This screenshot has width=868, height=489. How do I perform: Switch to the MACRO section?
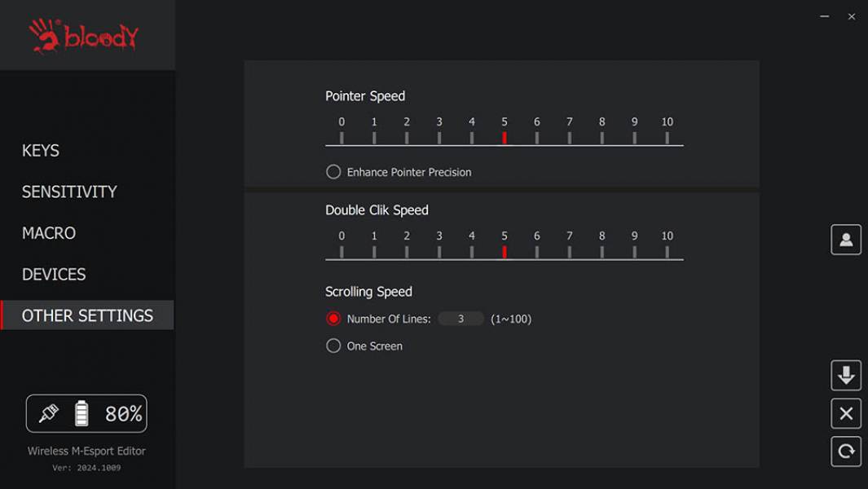(49, 233)
